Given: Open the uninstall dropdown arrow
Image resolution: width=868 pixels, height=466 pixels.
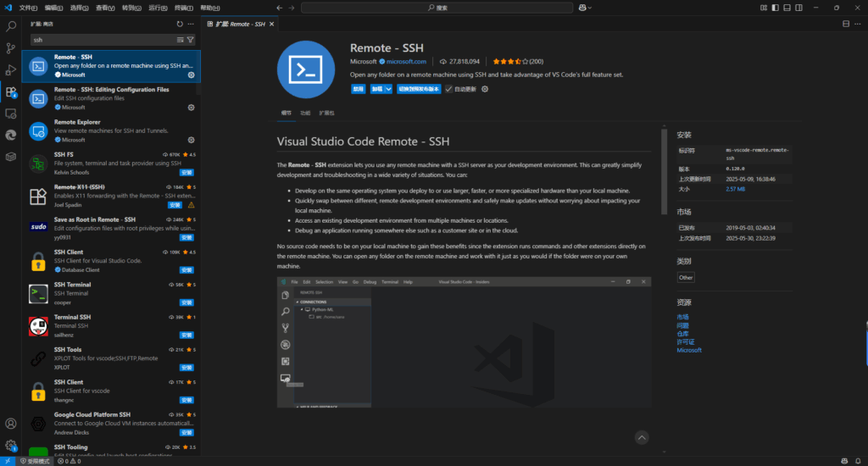Looking at the screenshot, I should (388, 89).
